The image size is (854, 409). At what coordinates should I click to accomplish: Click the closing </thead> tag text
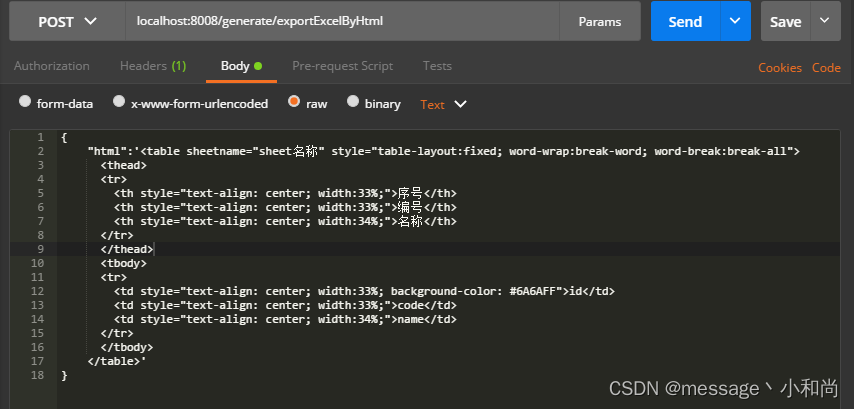point(127,249)
